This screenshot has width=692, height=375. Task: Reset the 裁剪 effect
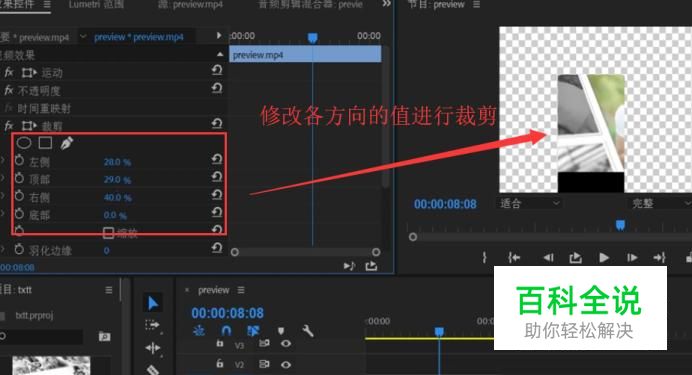[x=217, y=124]
